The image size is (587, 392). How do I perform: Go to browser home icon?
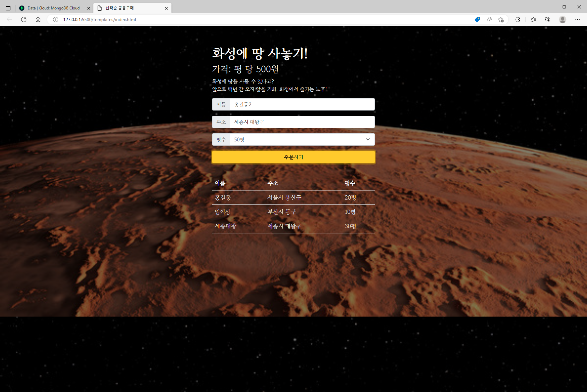[x=38, y=20]
